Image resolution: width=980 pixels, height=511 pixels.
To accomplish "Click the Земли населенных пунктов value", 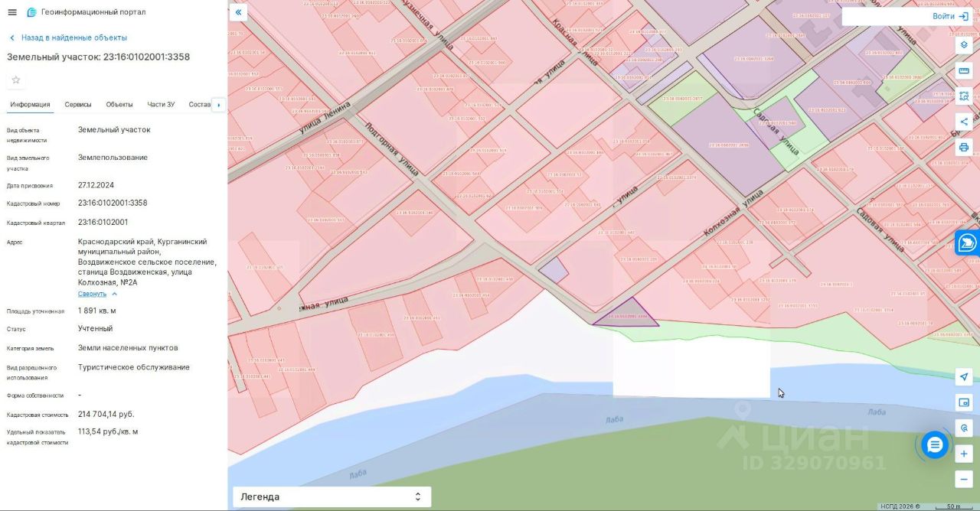I will pyautogui.click(x=128, y=348).
